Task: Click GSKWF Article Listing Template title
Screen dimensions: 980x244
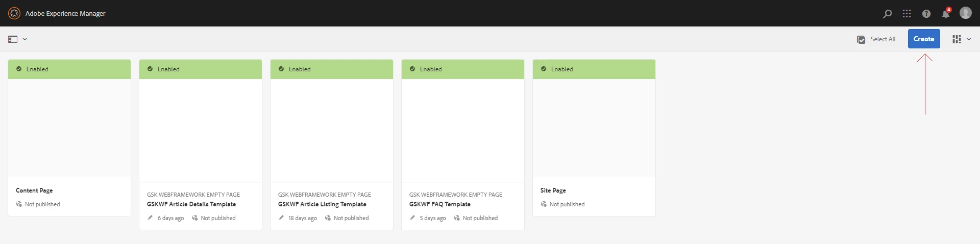Action: coord(322,204)
